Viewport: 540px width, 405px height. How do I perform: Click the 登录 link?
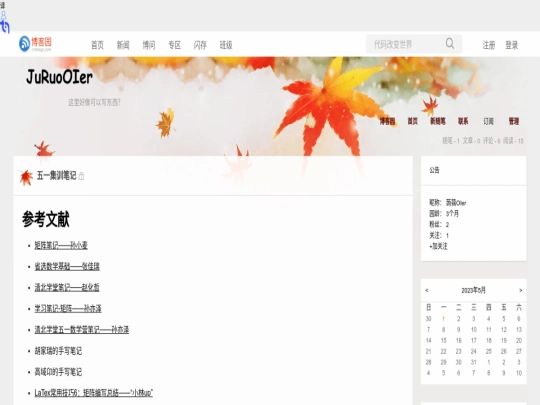[x=511, y=45]
